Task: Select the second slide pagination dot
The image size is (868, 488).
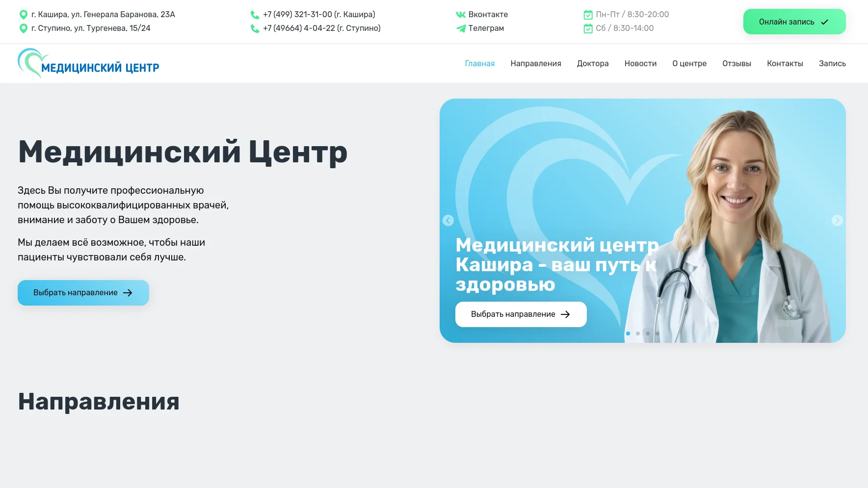Action: tap(638, 334)
